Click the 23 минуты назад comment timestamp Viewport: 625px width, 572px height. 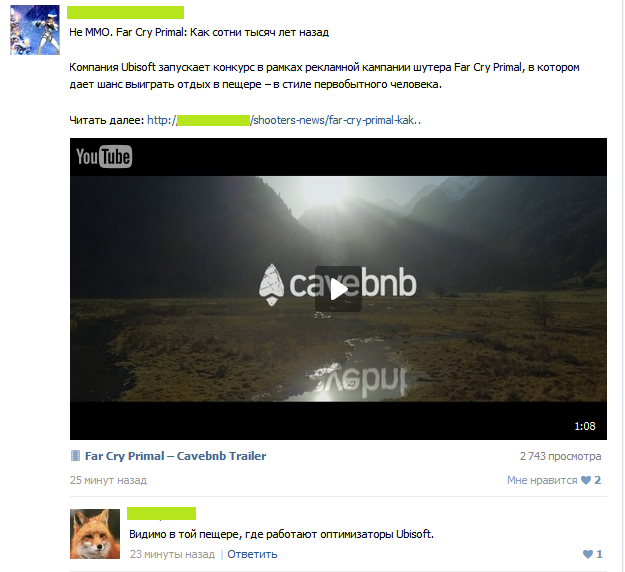click(172, 554)
